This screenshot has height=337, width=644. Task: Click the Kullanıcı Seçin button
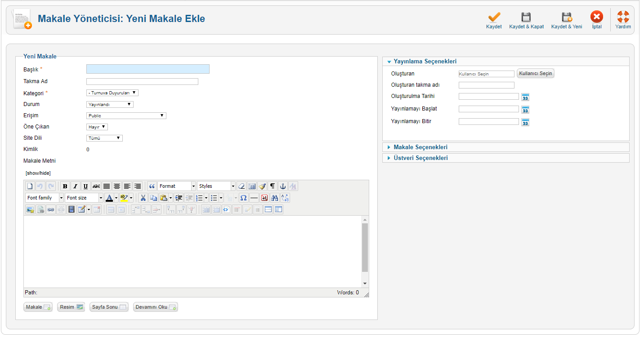(536, 74)
